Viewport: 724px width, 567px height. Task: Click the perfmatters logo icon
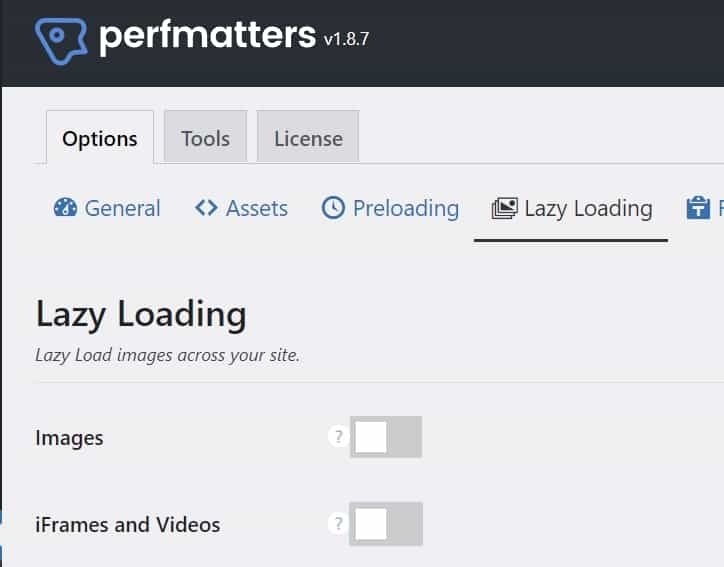(x=62, y=40)
